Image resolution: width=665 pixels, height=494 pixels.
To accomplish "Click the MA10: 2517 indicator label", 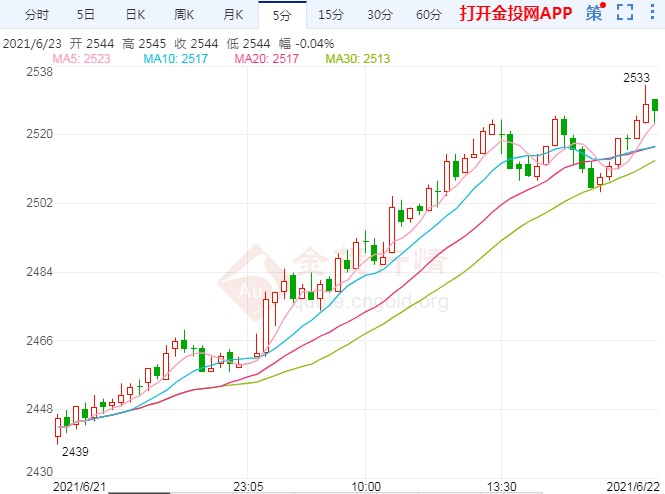I will coord(176,59).
